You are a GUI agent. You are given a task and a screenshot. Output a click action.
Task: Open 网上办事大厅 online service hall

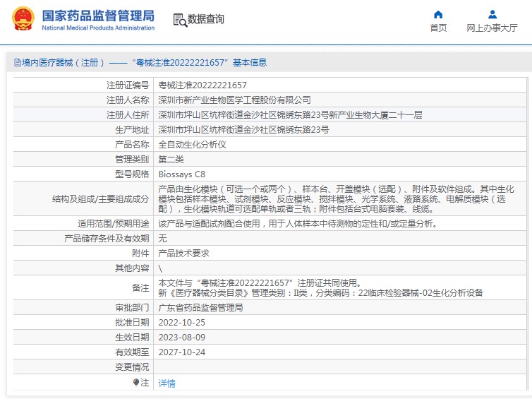[492, 28]
